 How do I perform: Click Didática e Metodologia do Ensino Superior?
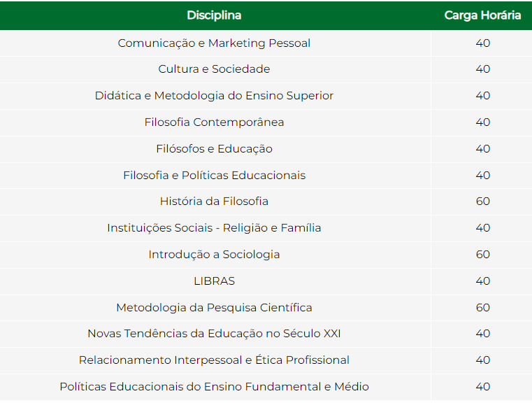(214, 95)
